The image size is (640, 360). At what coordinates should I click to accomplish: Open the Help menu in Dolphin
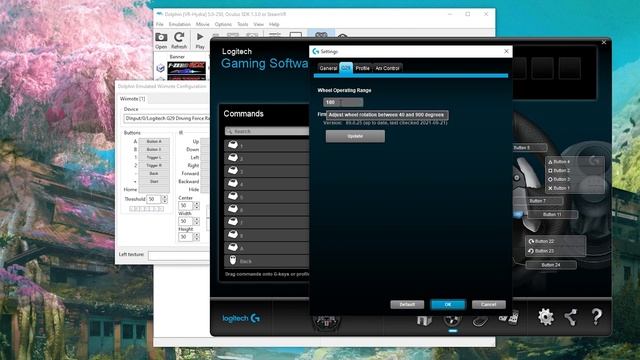tap(274, 24)
